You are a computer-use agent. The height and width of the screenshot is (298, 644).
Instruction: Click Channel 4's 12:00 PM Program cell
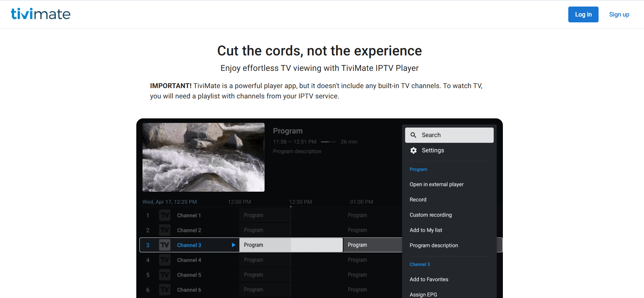click(x=265, y=260)
